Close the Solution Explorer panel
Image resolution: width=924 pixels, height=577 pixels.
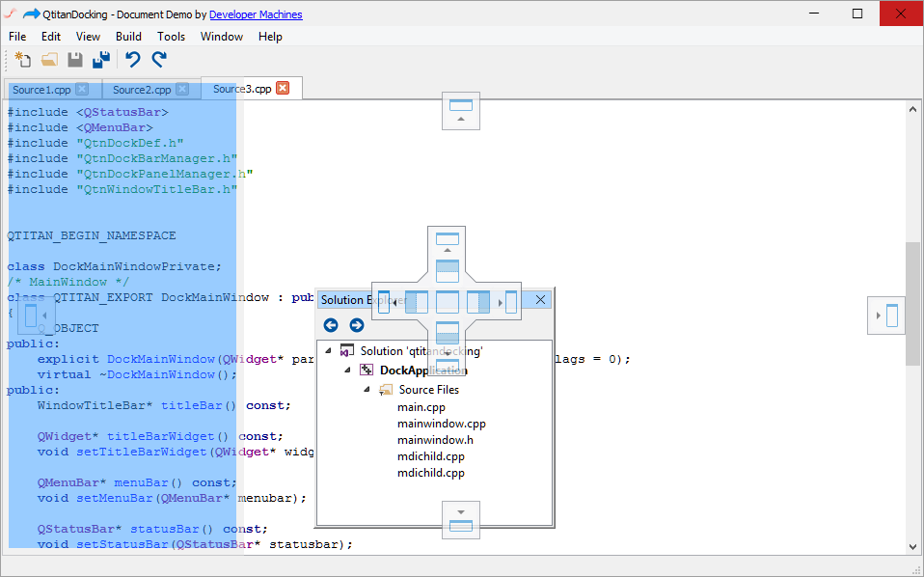pos(540,300)
